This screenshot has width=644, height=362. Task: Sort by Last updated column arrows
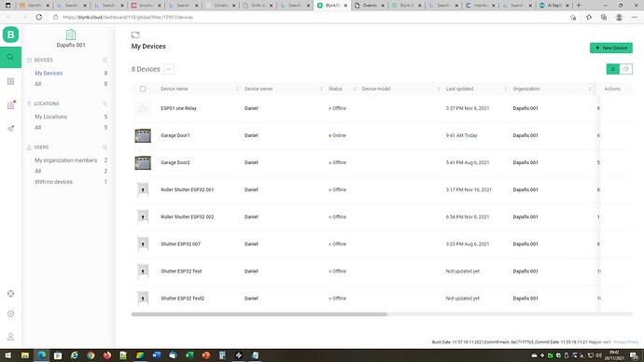pos(506,89)
